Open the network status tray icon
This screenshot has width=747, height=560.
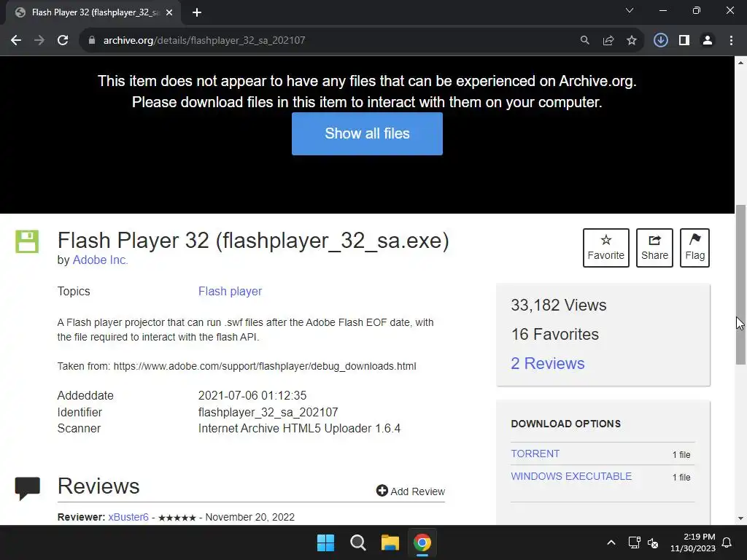pos(634,542)
